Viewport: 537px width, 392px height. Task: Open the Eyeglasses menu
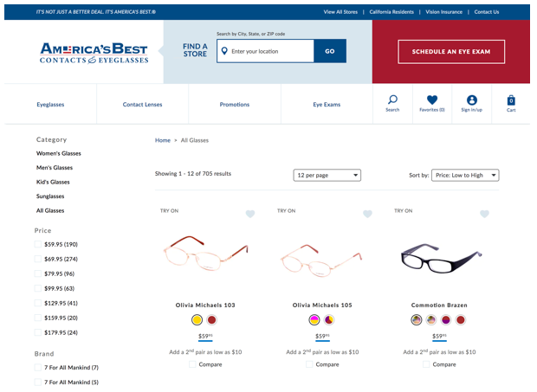click(x=50, y=105)
